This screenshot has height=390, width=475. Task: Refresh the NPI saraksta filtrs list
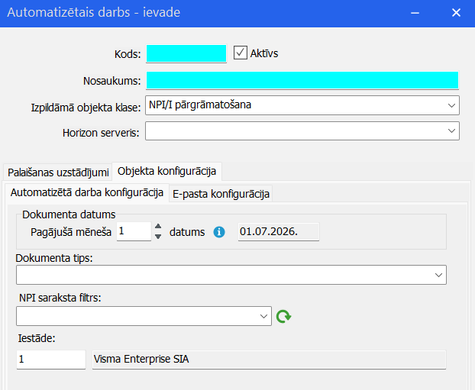tap(283, 316)
